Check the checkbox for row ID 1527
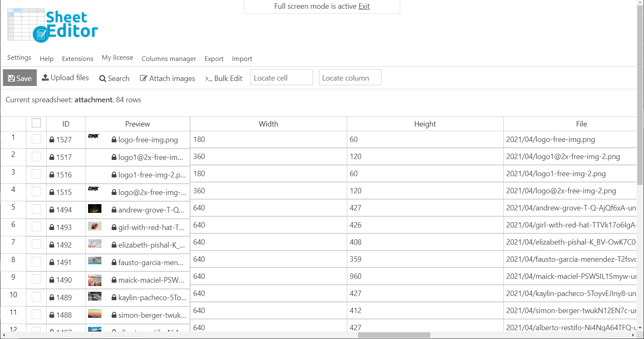This screenshot has height=339, width=644. [36, 139]
